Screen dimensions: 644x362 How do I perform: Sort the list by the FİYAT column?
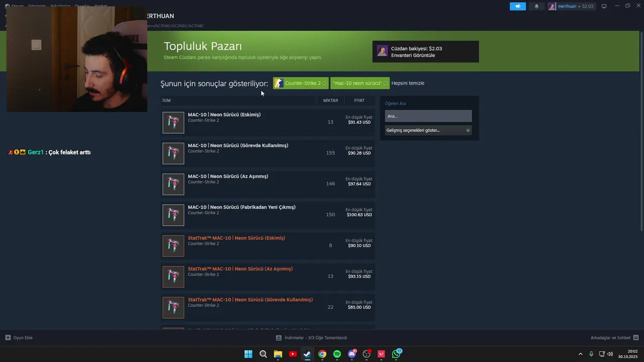[359, 101]
